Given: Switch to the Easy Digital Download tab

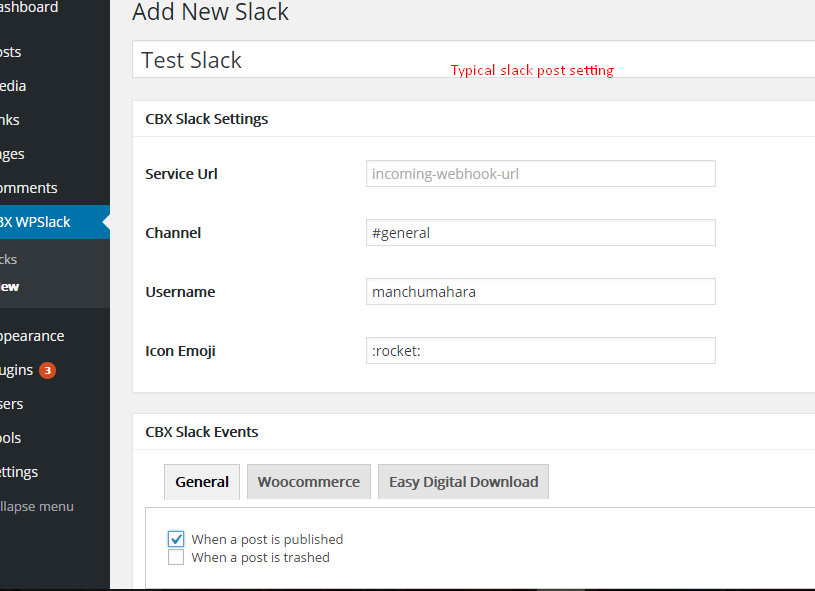Looking at the screenshot, I should click(463, 482).
